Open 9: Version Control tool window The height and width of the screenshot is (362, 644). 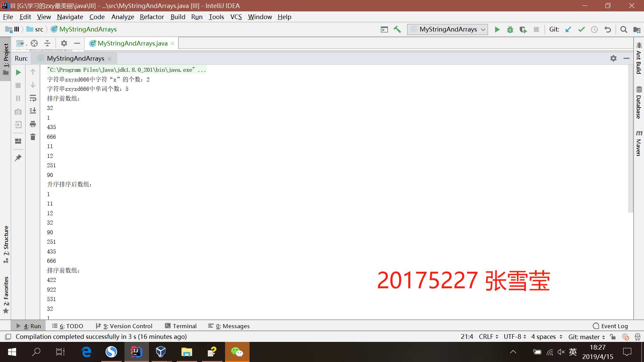124,326
